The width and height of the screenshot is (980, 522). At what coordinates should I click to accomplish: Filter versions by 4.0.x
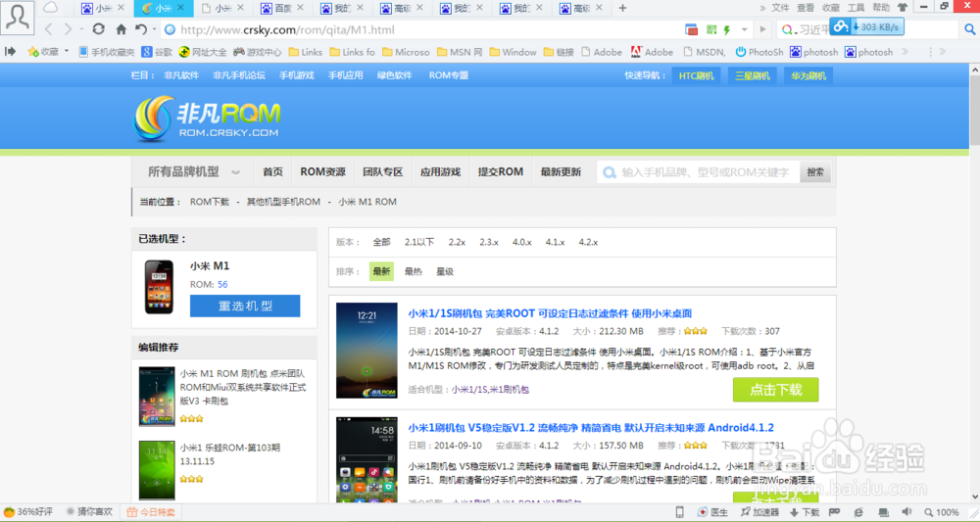[x=522, y=242]
